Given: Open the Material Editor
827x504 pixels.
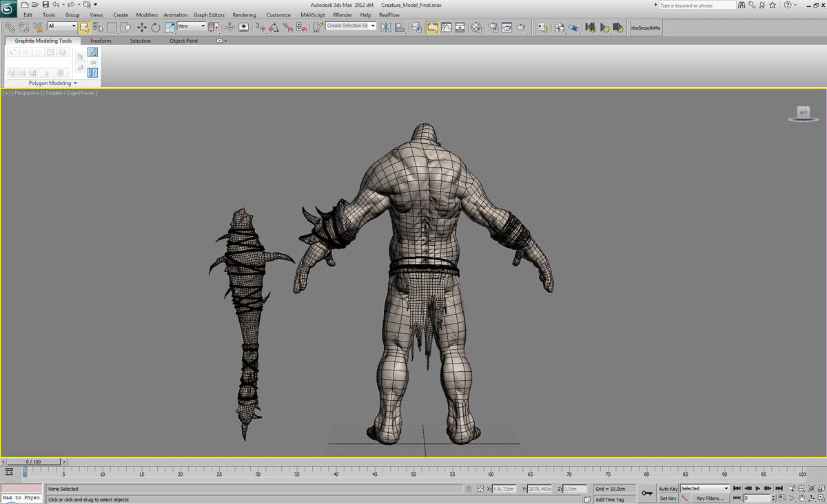Looking at the screenshot, I should pos(477,28).
